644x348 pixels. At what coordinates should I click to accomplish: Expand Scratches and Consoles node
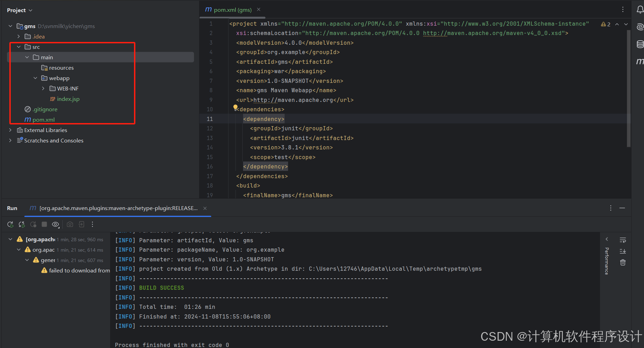click(x=10, y=140)
